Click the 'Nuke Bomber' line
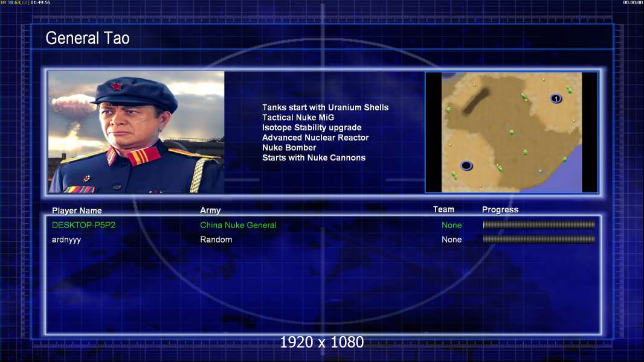Image resolution: width=644 pixels, height=362 pixels. 289,148
